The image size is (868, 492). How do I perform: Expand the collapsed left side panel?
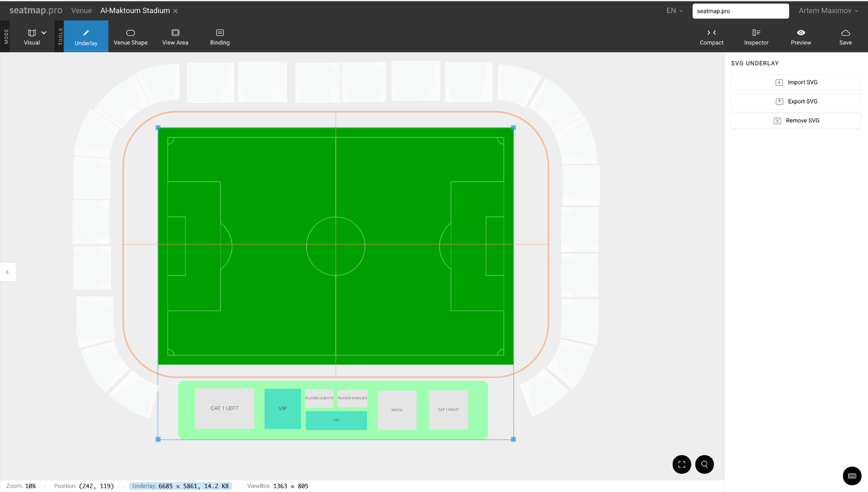coord(8,272)
